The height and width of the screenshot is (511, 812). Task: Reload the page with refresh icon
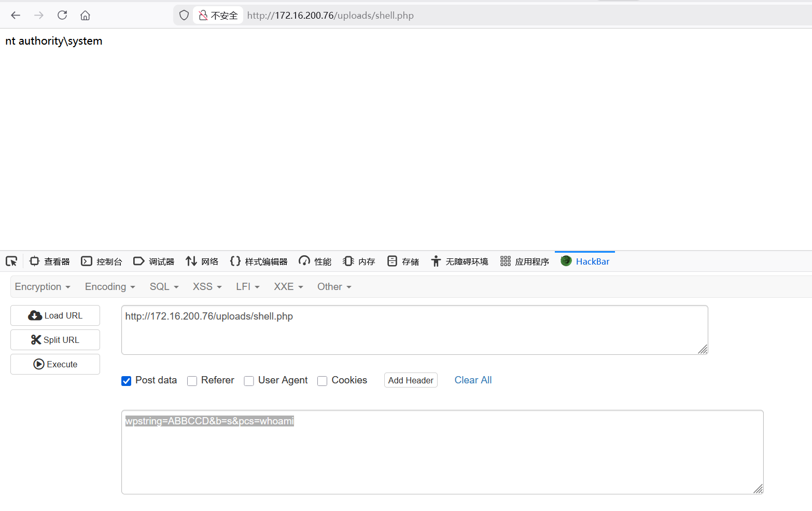click(x=62, y=15)
